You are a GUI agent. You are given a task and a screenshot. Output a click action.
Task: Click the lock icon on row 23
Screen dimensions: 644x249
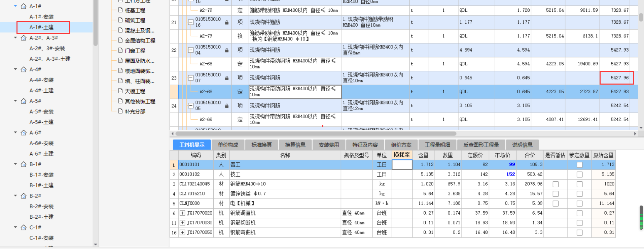227,78
